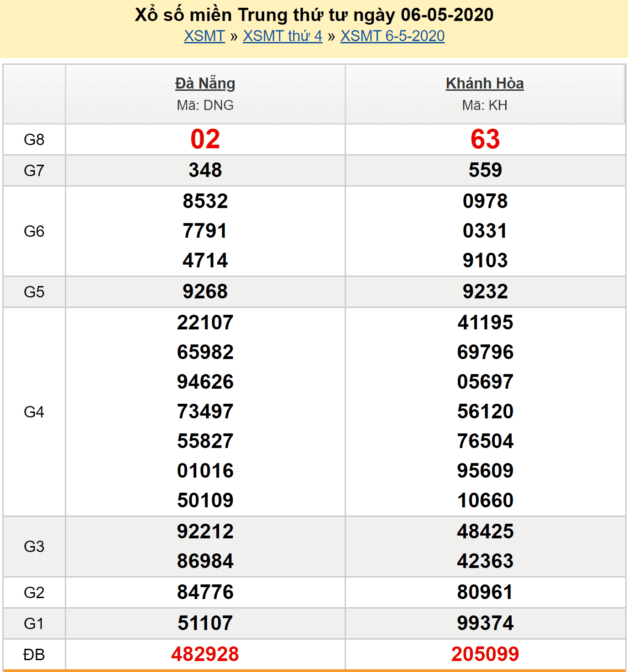Select the ĐB special prize 205099
628x672 pixels.
[485, 654]
